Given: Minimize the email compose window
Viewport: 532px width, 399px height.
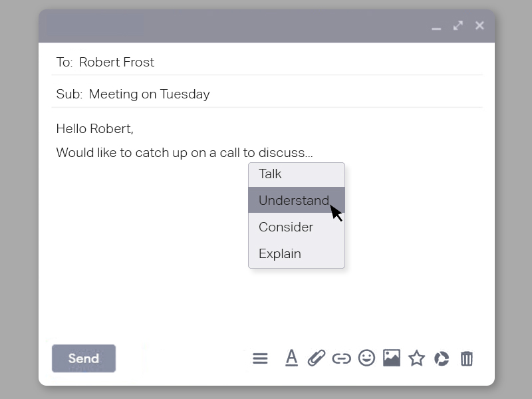Looking at the screenshot, I should [x=436, y=27].
